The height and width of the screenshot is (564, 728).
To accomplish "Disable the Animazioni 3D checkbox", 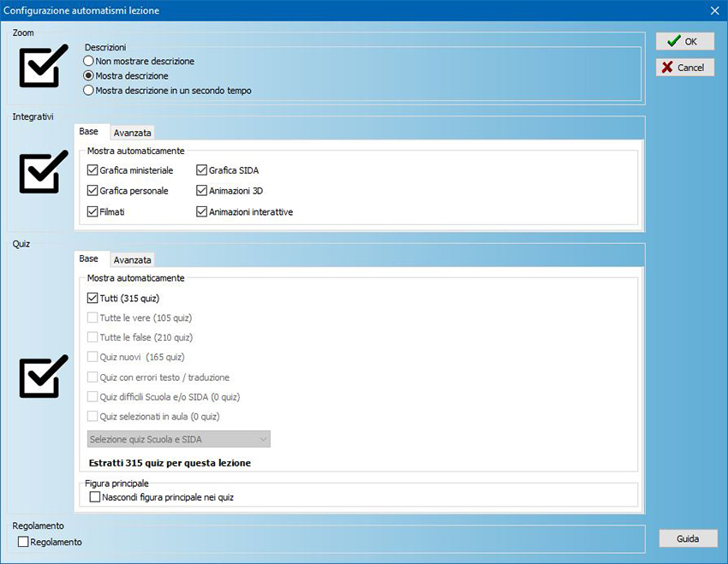I will click(x=202, y=191).
